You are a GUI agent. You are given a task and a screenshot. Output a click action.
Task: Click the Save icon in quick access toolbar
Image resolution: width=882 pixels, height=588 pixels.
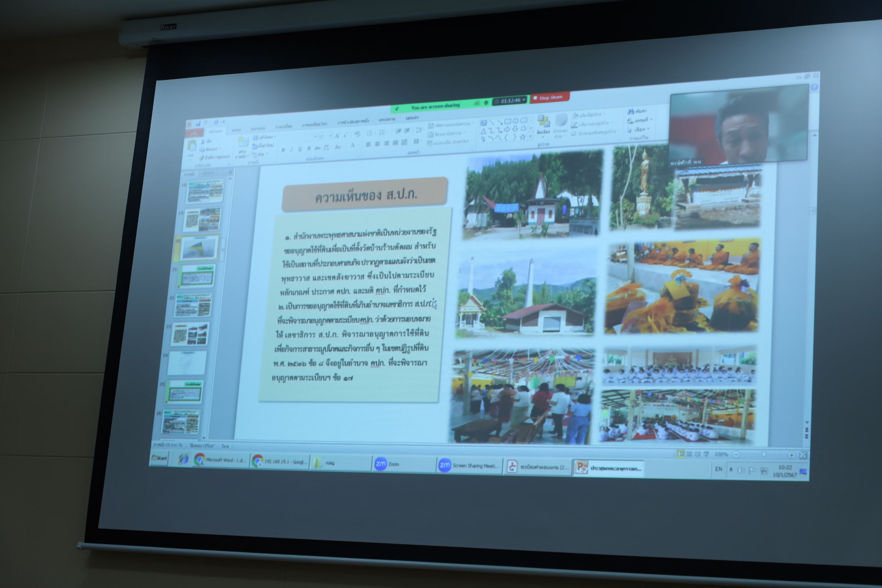coord(197,123)
